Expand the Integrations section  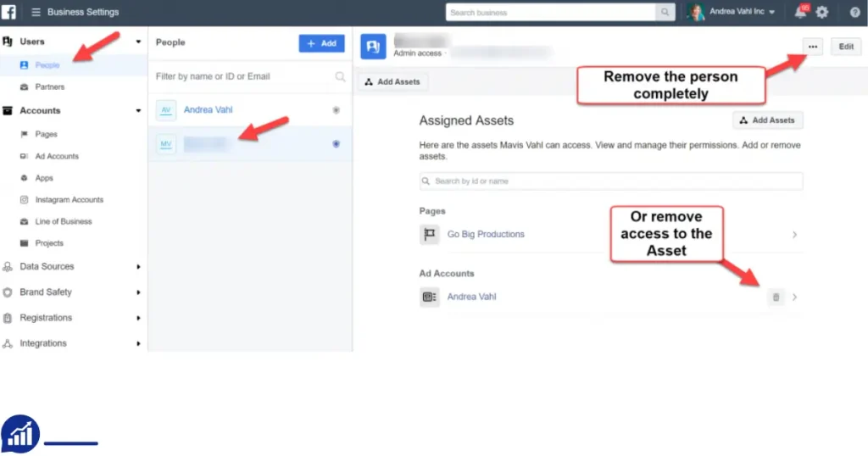pyautogui.click(x=138, y=343)
